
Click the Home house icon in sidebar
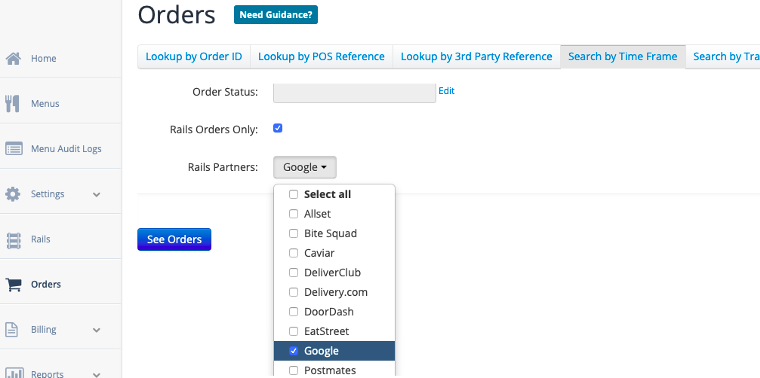pos(13,59)
